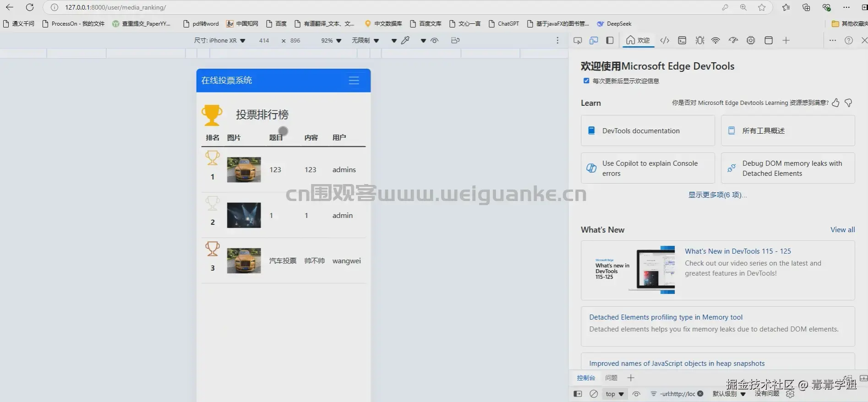Click the wangwei user cell
Screen dimensions: 868x402
click(x=346, y=261)
